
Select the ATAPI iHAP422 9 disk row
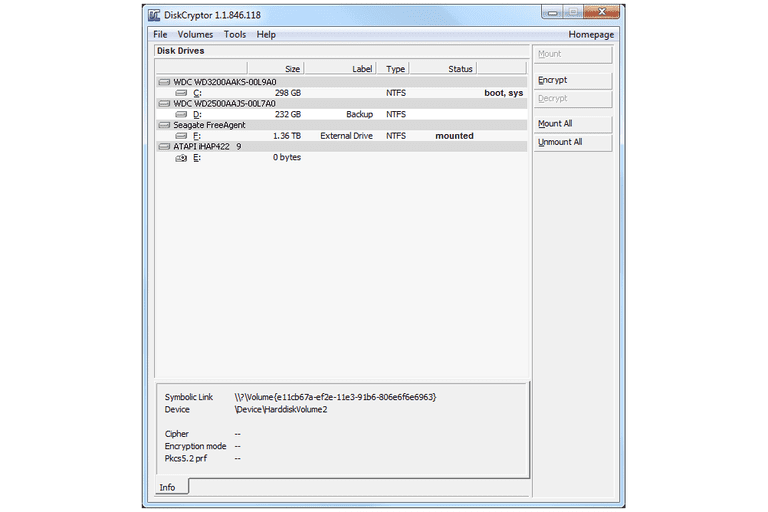(341, 147)
